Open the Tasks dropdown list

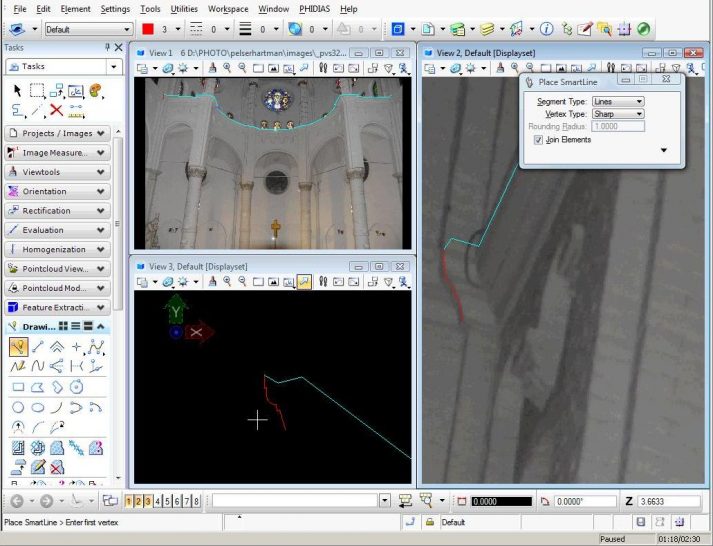[x=64, y=66]
